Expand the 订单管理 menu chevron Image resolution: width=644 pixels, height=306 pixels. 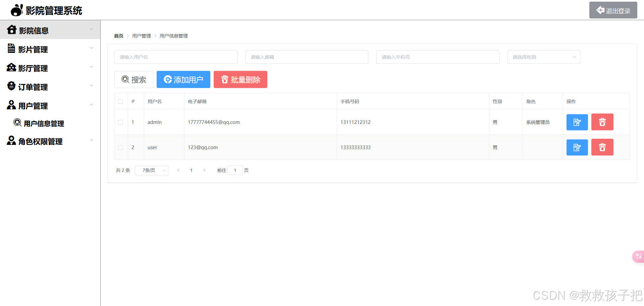pyautogui.click(x=92, y=86)
